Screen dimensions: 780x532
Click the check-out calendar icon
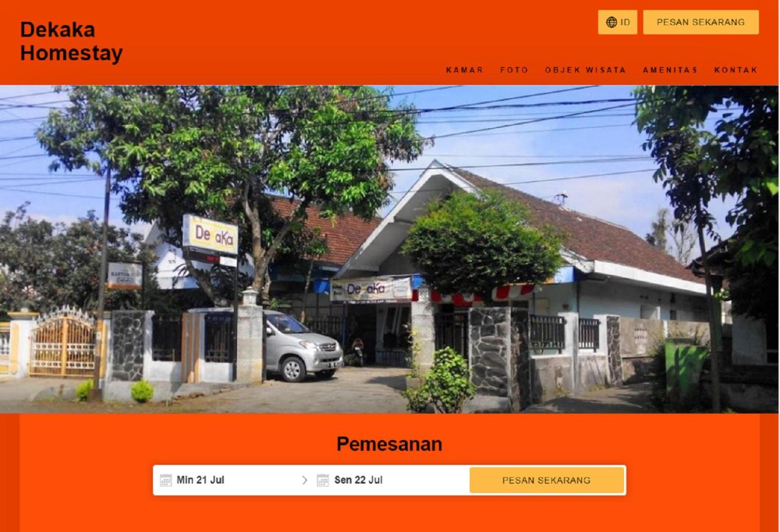(x=323, y=480)
